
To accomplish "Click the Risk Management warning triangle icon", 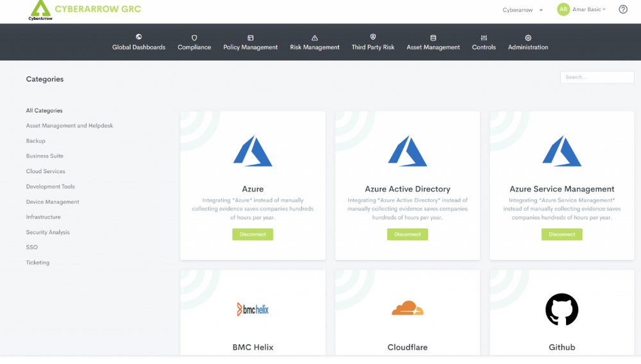I will (314, 38).
